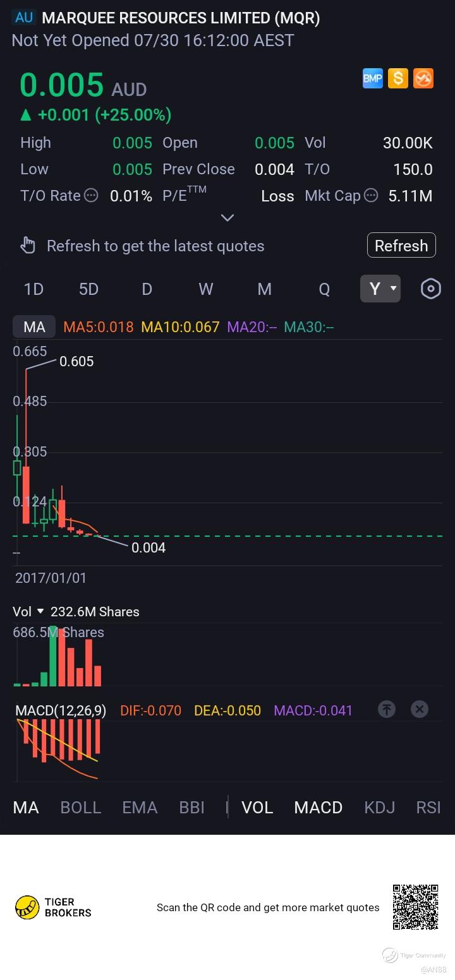Viewport: 455px width, 980px height.
Task: Click the Refresh button
Action: click(401, 245)
